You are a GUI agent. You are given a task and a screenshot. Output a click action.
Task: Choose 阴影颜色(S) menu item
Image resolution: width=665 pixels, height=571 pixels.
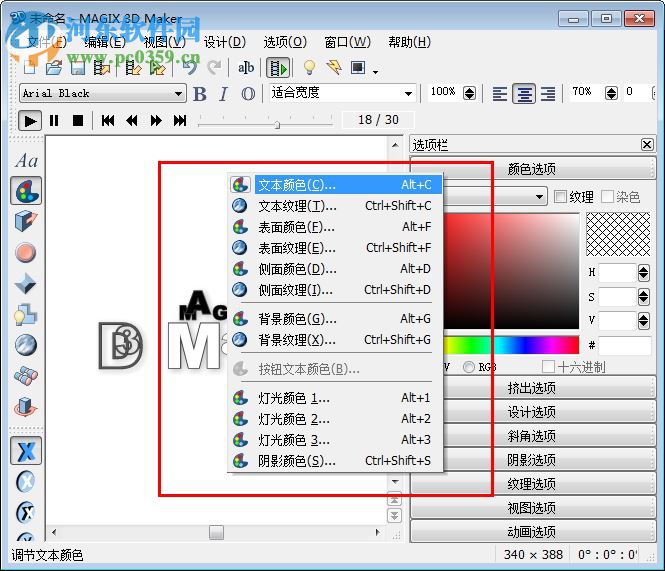pyautogui.click(x=335, y=461)
